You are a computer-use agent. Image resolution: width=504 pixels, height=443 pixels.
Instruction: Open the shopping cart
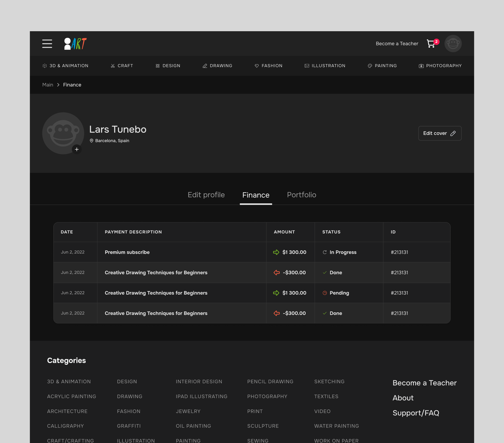(x=431, y=44)
